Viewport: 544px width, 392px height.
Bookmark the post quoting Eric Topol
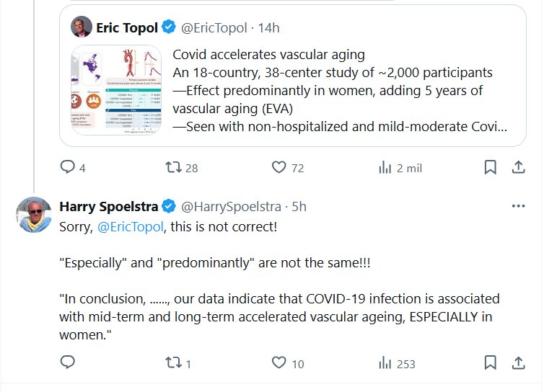pos(490,168)
